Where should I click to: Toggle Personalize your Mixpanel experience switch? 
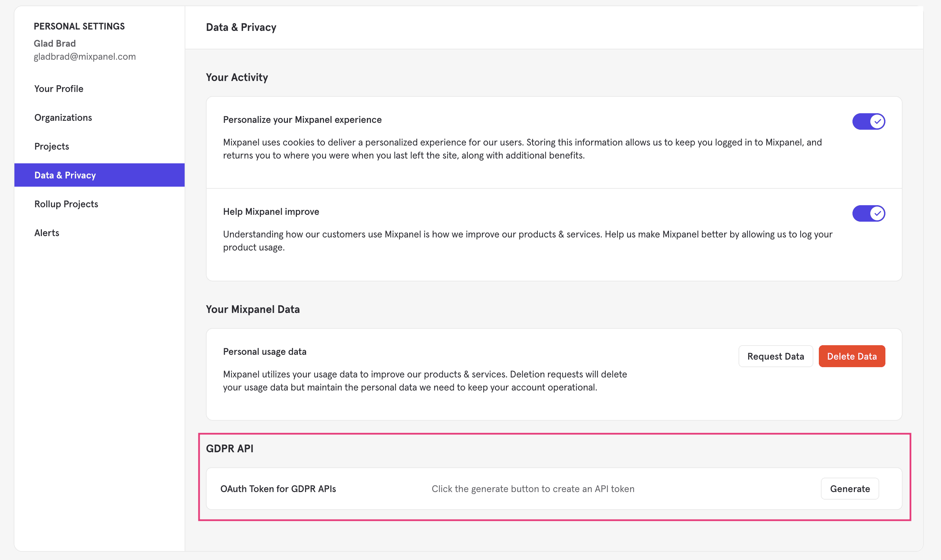pos(868,121)
